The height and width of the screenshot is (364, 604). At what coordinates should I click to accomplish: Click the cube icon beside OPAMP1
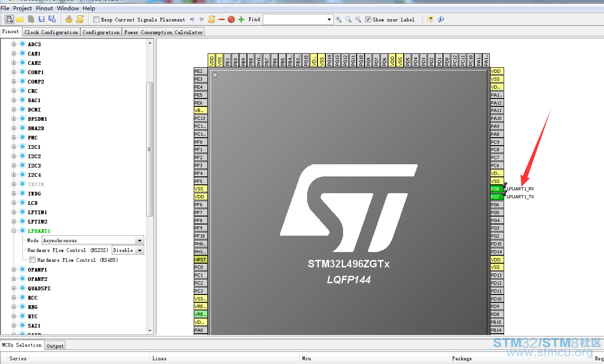pyautogui.click(x=22, y=270)
